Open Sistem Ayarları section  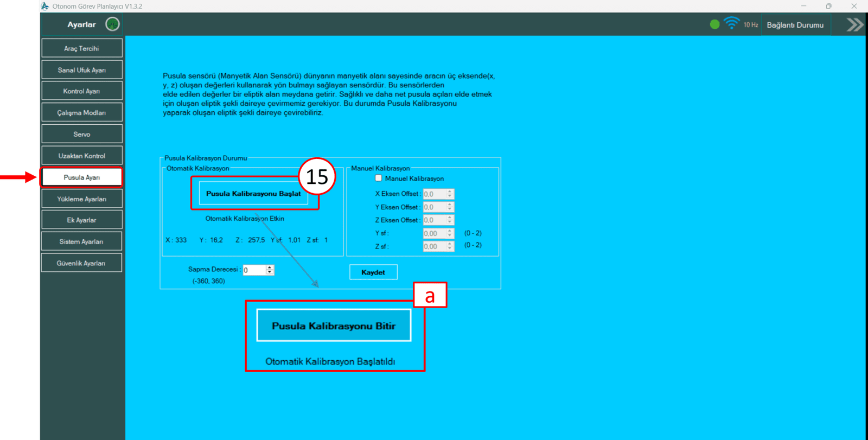82,241
